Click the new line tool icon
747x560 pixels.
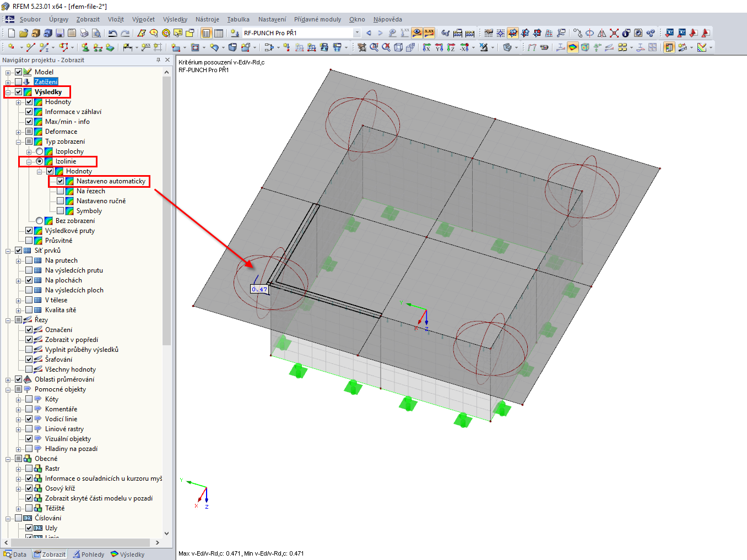pos(31,47)
